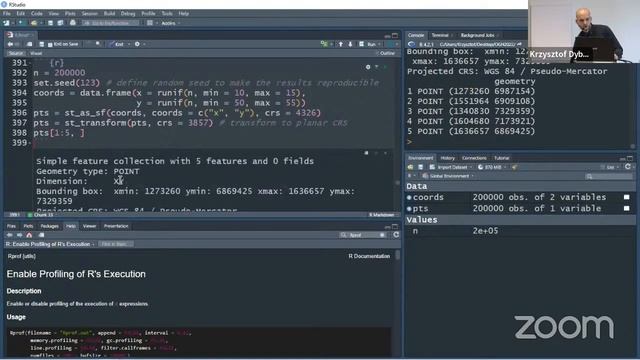Image resolution: width=640 pixels, height=360 pixels.
Task: Click the Run button in editor
Action: [369, 44]
